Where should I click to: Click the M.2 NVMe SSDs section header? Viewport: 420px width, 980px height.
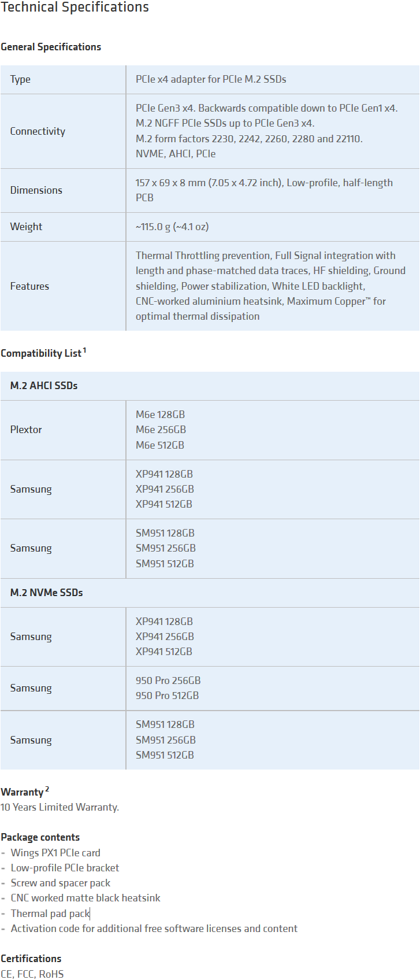pos(46,593)
